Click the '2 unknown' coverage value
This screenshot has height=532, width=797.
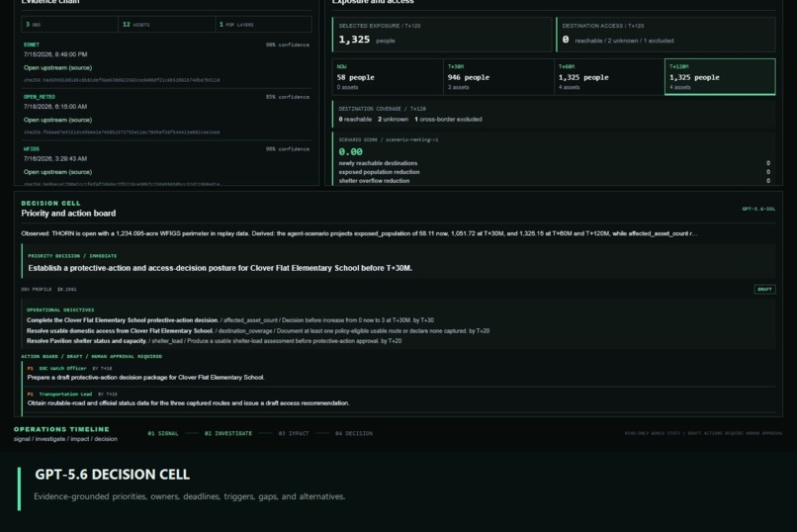click(x=393, y=120)
